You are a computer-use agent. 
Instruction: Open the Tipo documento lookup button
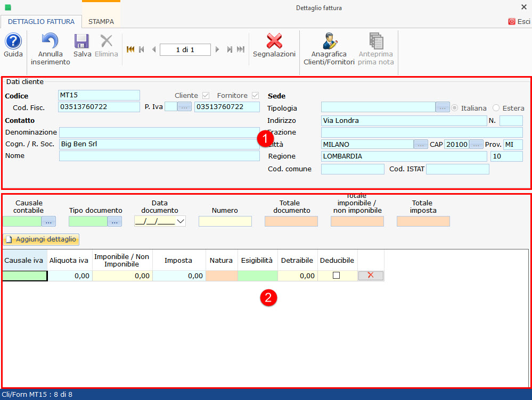click(x=114, y=222)
